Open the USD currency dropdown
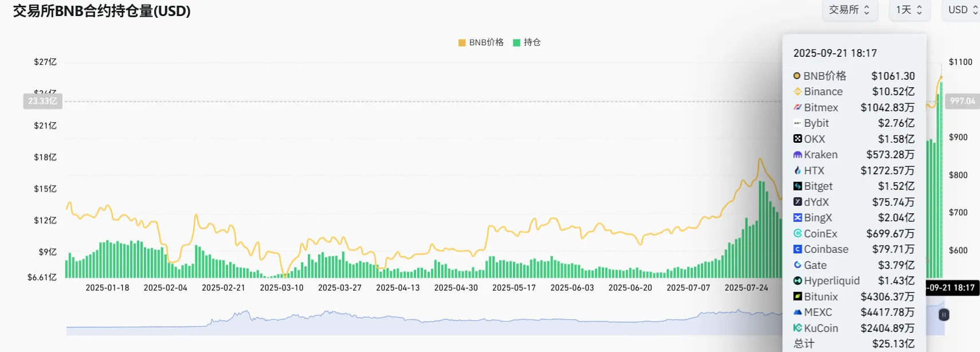 962,10
